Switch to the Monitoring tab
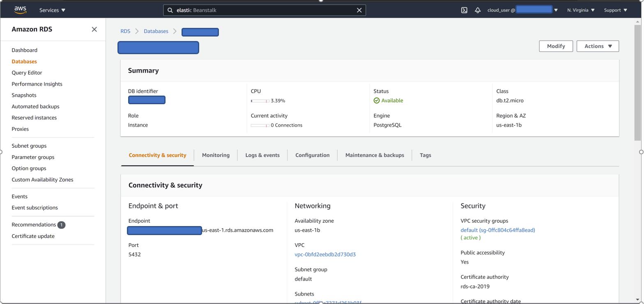 tap(216, 155)
